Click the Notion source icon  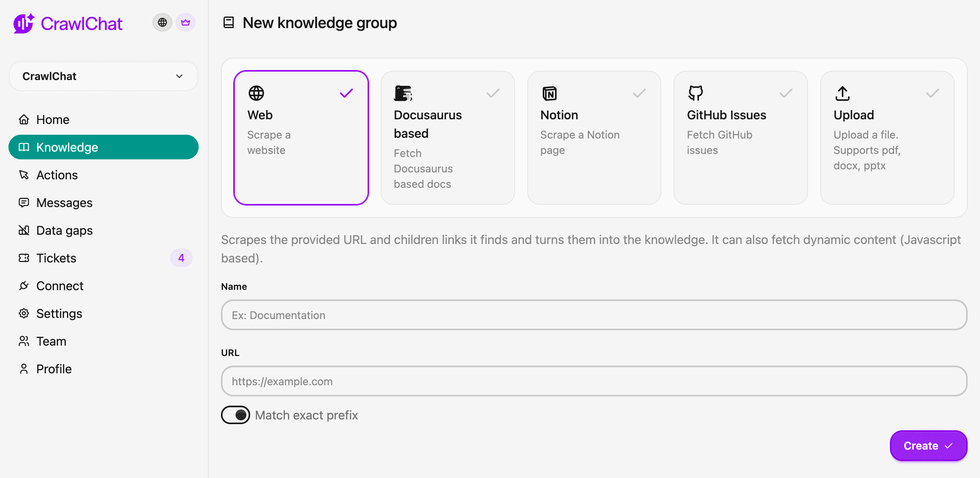[x=549, y=93]
